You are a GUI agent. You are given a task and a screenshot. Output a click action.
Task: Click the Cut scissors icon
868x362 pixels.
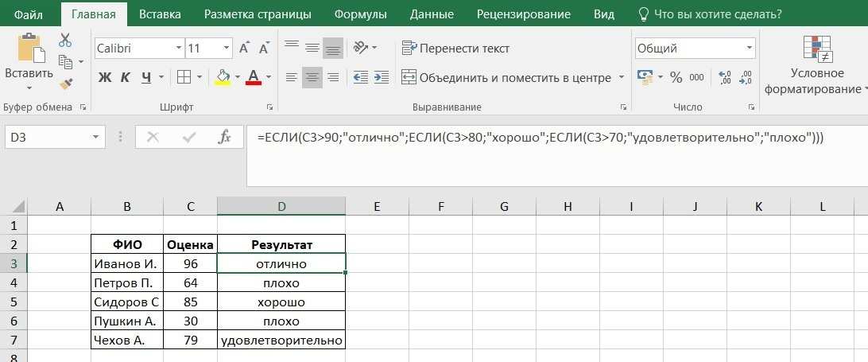click(65, 40)
